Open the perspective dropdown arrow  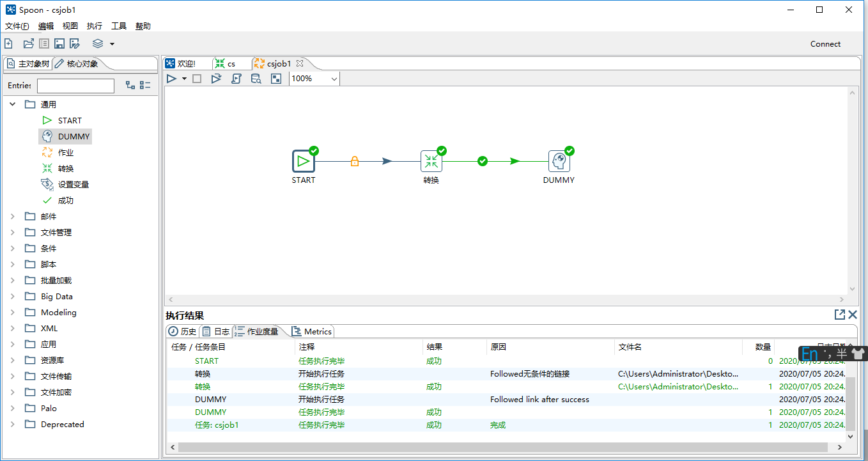112,44
